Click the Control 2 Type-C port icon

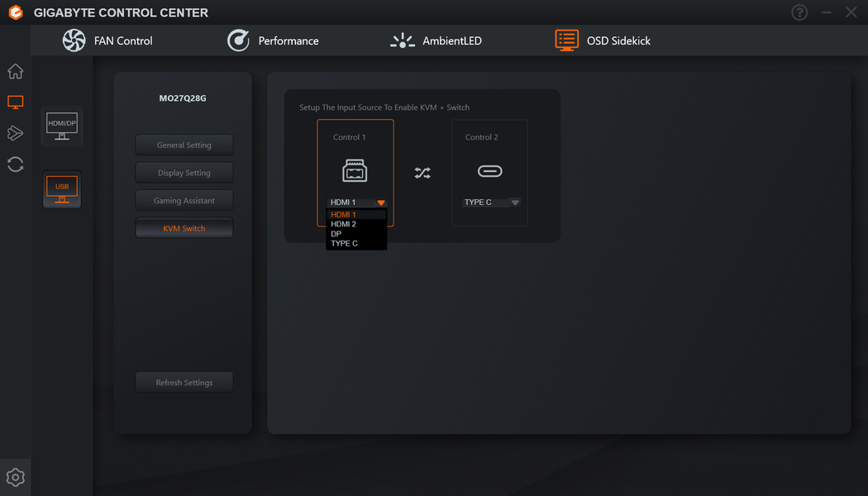tap(490, 171)
